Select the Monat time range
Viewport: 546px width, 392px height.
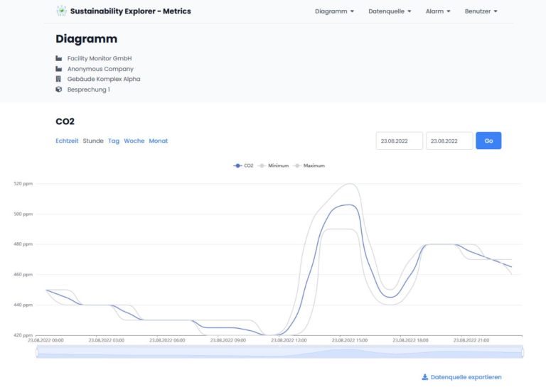tap(158, 141)
